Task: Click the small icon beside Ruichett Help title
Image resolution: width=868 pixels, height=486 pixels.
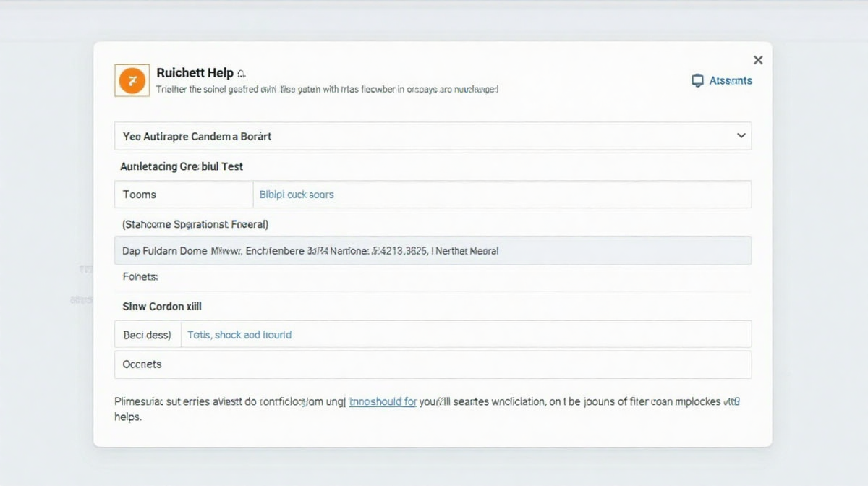Action: 242,74
